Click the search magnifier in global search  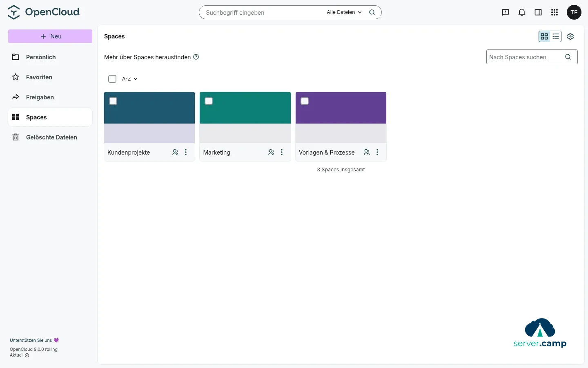coord(372,12)
